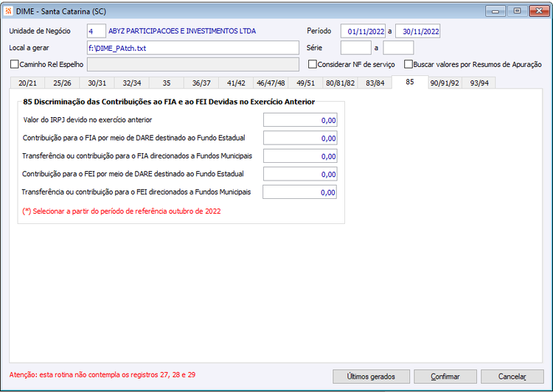Image resolution: width=553 pixels, height=392 pixels.
Task: Confirm with the Confirmar button
Action: [445, 377]
